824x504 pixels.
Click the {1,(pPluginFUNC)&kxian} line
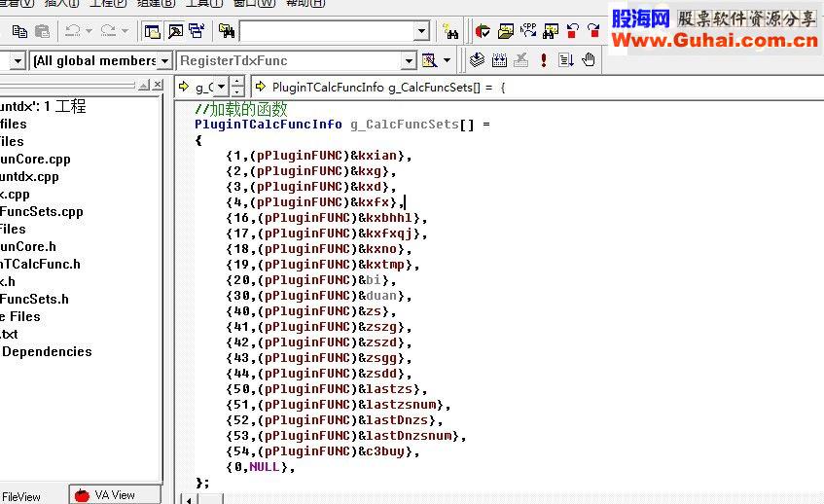(x=318, y=156)
